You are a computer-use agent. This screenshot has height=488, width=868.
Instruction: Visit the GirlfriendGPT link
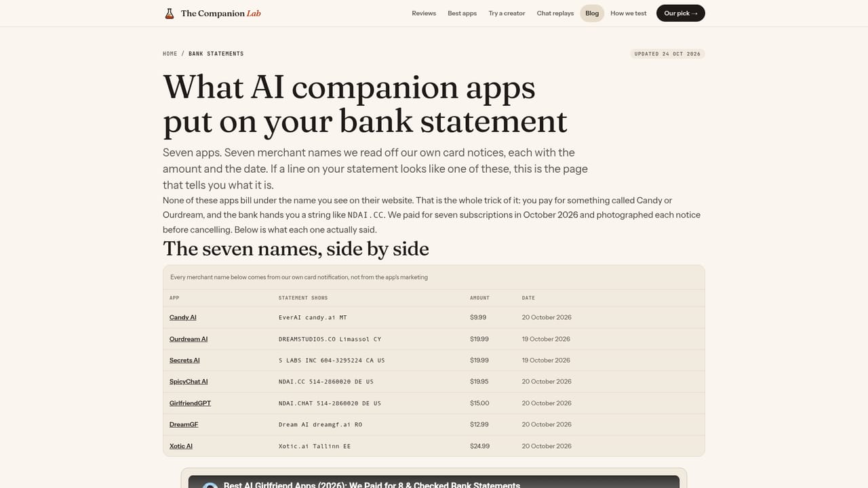190,403
